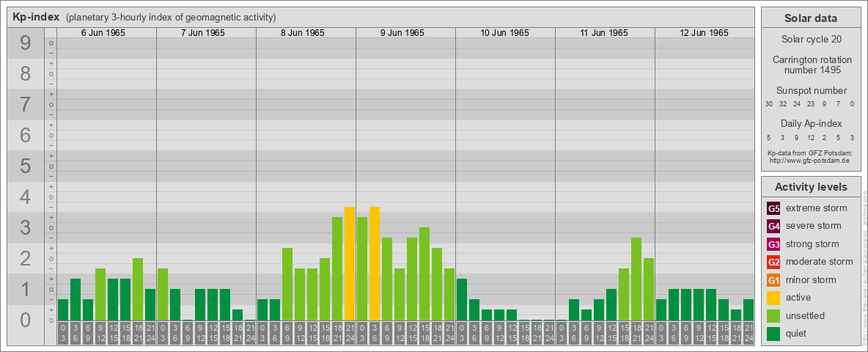Select the light green unsettled legend swatch
The image size is (868, 352).
(773, 316)
